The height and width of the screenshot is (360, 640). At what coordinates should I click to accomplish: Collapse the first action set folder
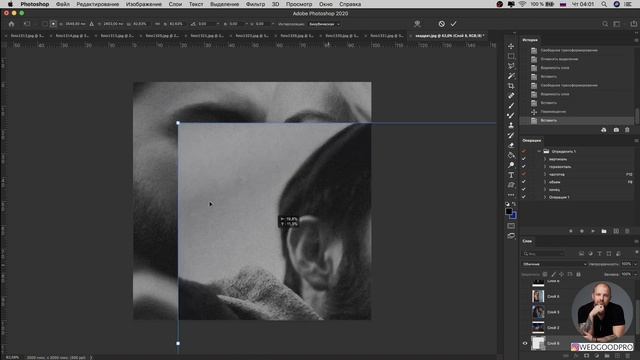[539, 151]
